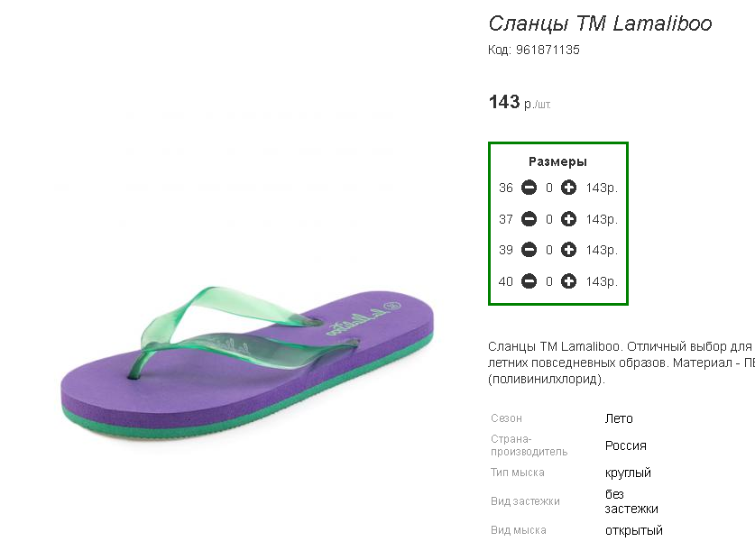Click the quantity value for size 36
Screen dimensions: 755x560
coord(549,188)
